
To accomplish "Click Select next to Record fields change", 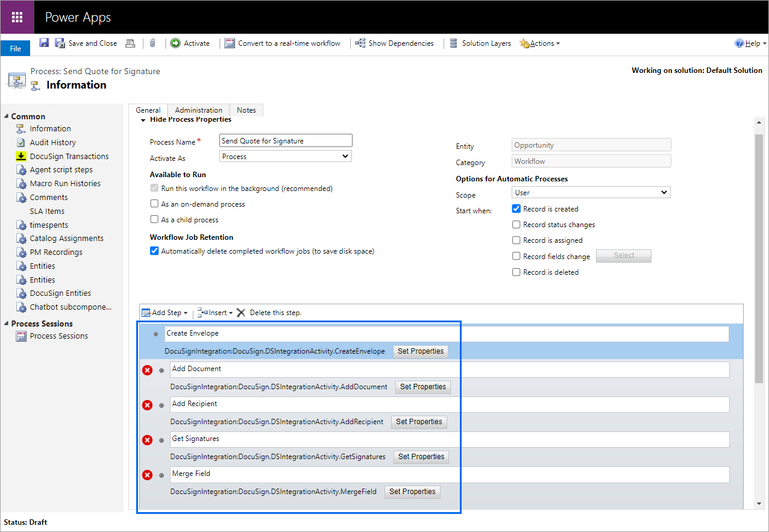I will point(623,255).
